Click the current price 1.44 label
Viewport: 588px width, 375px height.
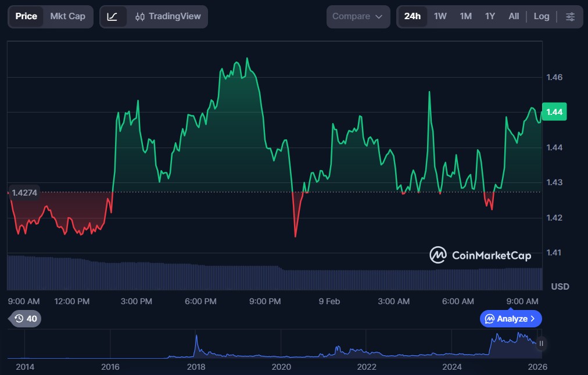tap(554, 112)
